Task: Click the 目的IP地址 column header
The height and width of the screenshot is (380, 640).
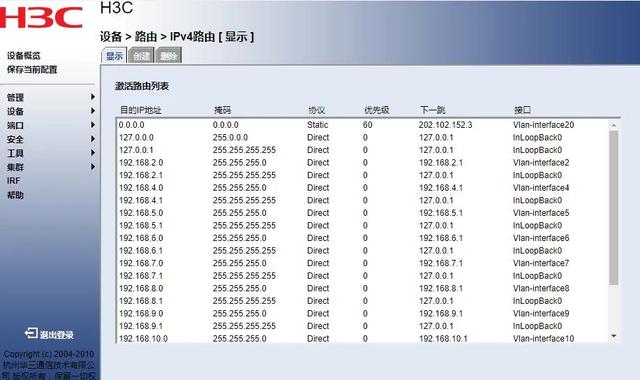Action: (x=140, y=110)
